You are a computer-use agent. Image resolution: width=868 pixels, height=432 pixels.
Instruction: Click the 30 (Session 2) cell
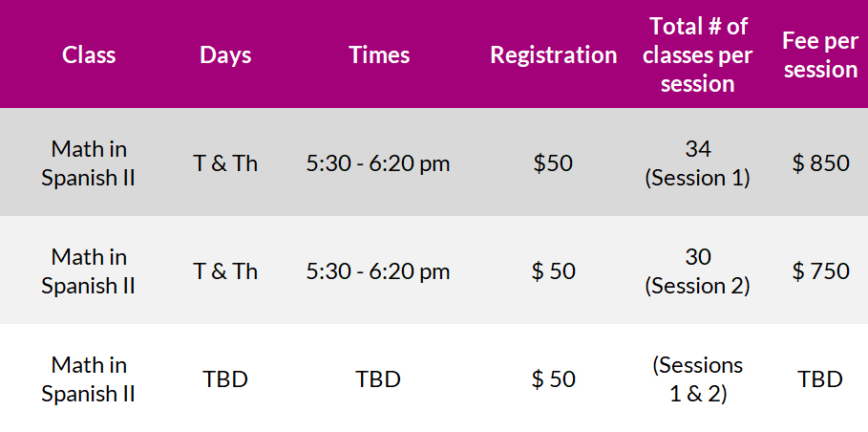697,271
